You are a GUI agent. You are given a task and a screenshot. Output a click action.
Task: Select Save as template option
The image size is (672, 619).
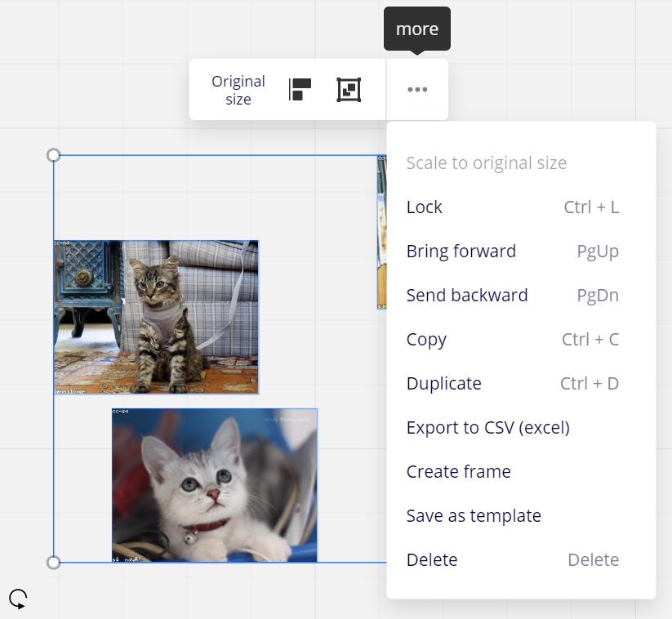coord(474,516)
